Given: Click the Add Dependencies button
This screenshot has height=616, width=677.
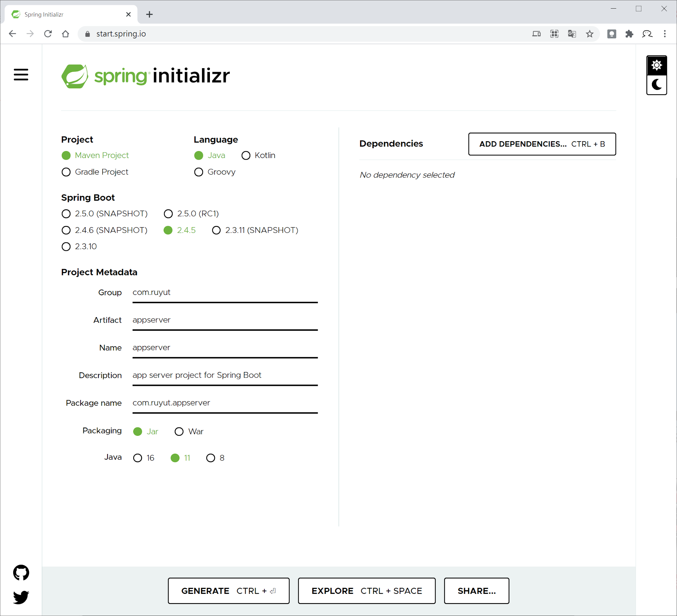Looking at the screenshot, I should click(x=542, y=144).
